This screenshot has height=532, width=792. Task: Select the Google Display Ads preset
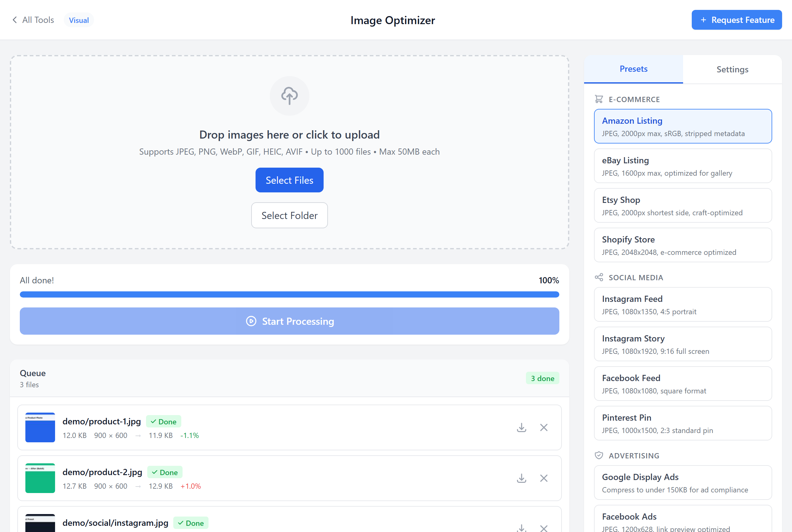click(x=683, y=483)
